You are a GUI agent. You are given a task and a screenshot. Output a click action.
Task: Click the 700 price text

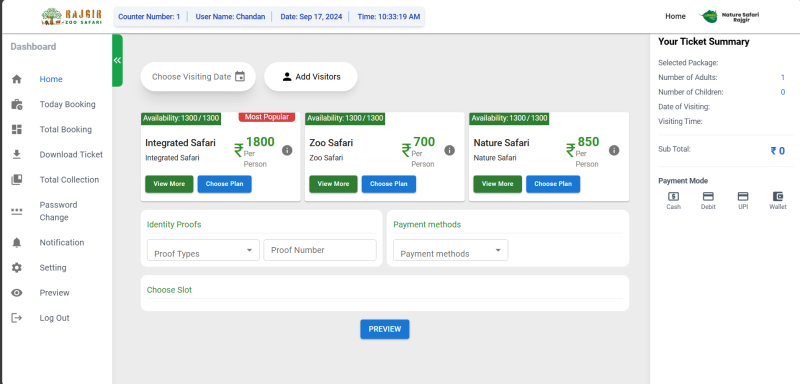(424, 142)
